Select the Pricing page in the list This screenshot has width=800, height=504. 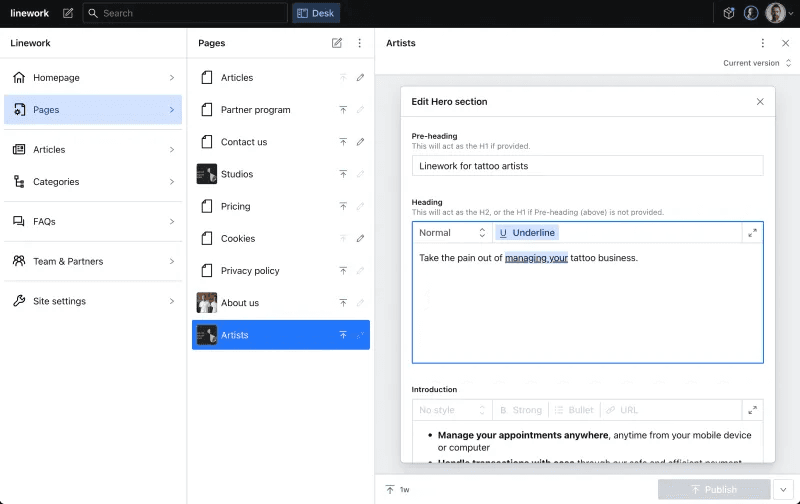click(x=235, y=206)
